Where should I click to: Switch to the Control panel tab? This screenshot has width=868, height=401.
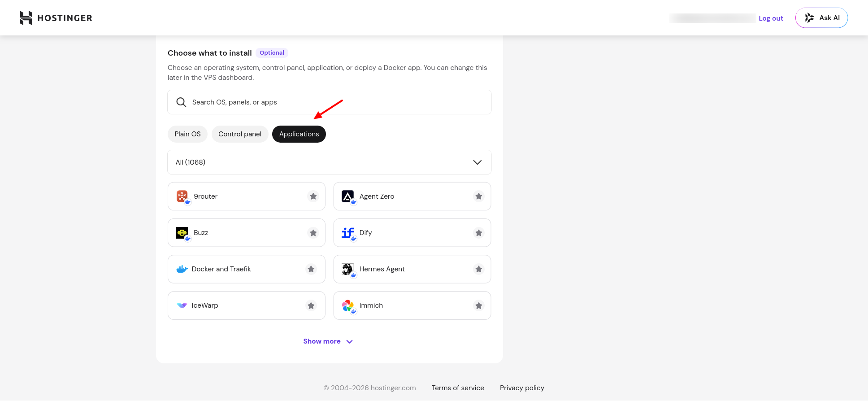click(x=240, y=134)
